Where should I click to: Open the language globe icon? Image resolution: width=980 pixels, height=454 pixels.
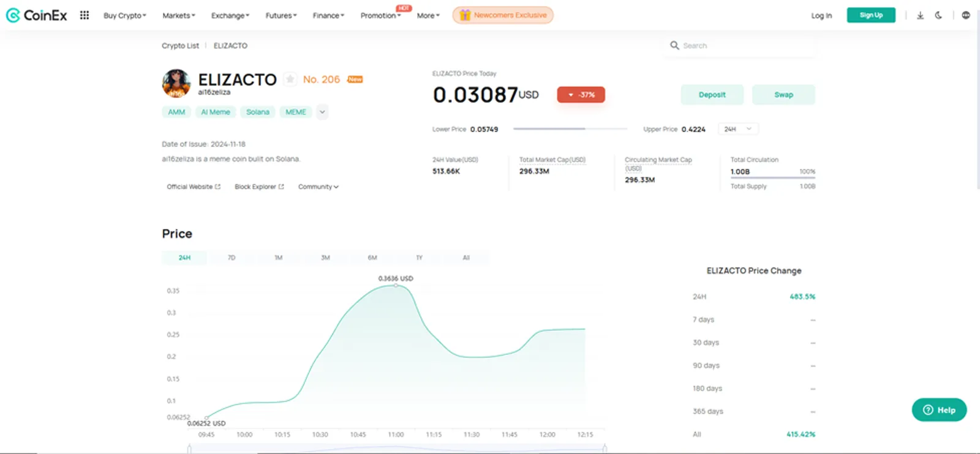pyautogui.click(x=966, y=15)
